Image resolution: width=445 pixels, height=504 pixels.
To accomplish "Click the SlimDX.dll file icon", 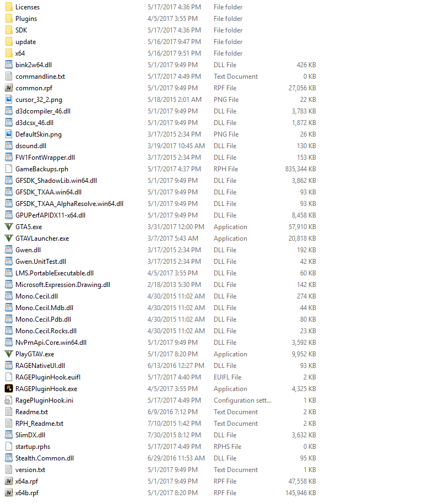I will (x=9, y=435).
